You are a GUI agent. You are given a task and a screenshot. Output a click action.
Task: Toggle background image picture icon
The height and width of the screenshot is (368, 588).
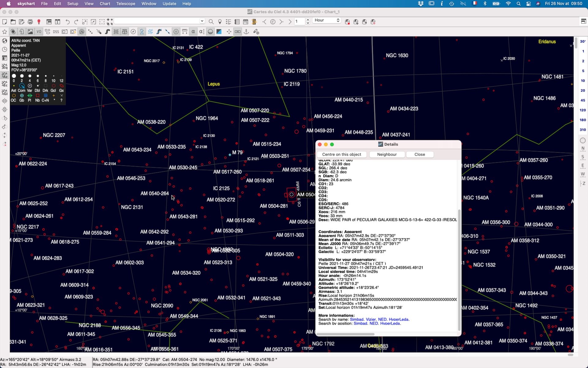point(30,32)
